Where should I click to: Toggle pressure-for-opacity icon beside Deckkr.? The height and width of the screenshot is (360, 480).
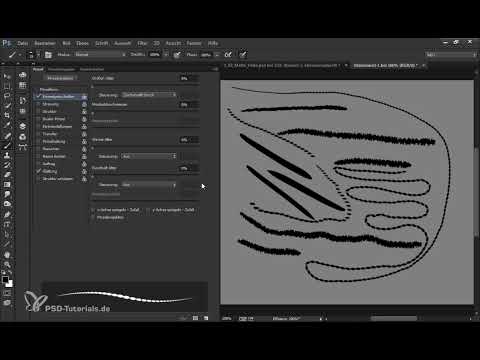177,55
